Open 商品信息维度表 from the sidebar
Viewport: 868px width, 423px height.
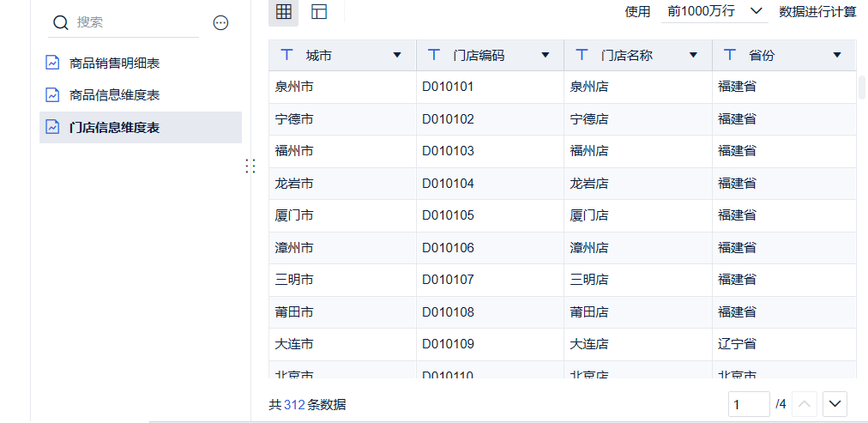114,95
